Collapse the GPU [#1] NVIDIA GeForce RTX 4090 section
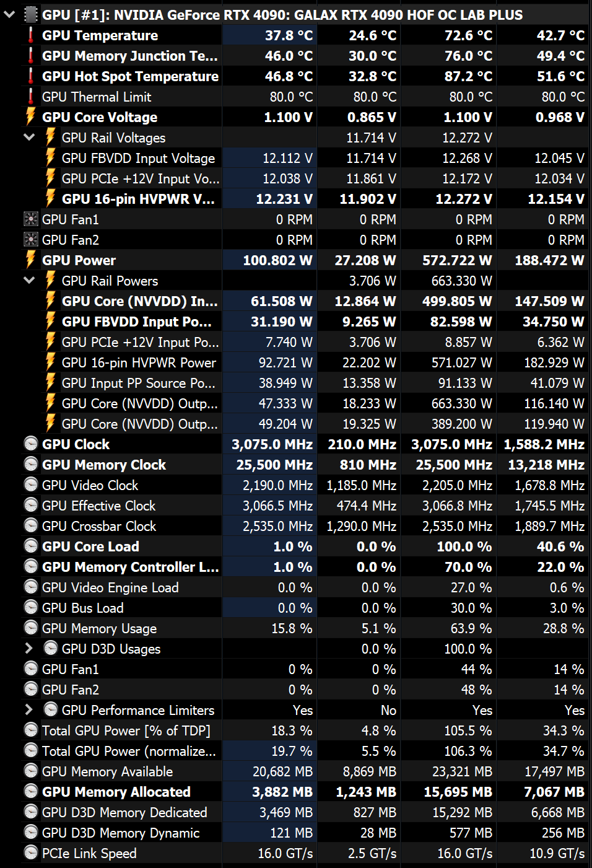592x868 pixels. point(9,14)
